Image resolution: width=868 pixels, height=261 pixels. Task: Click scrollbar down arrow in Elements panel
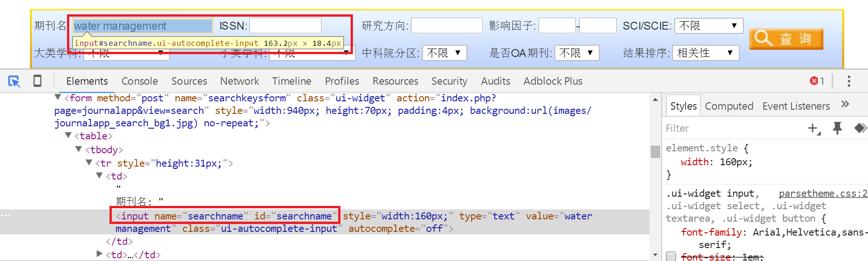click(655, 255)
